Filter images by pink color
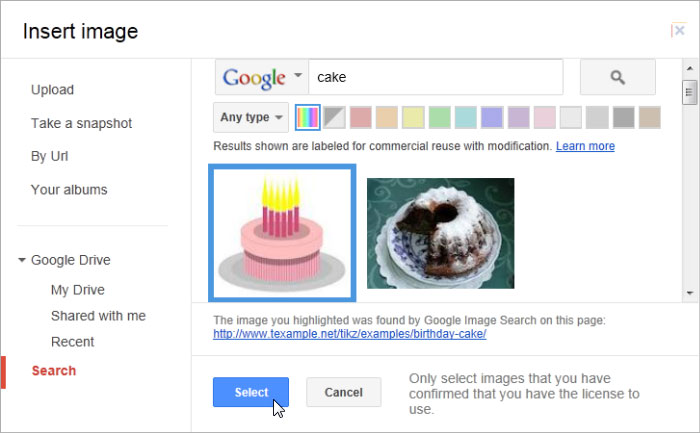This screenshot has width=700, height=433. (545, 117)
